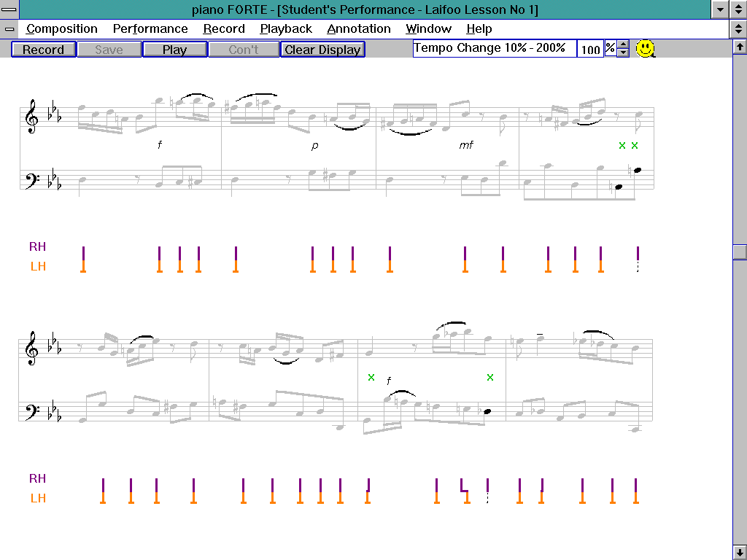Image resolution: width=747 pixels, height=560 pixels.
Task: Open the Playback menu
Action: coord(286,29)
